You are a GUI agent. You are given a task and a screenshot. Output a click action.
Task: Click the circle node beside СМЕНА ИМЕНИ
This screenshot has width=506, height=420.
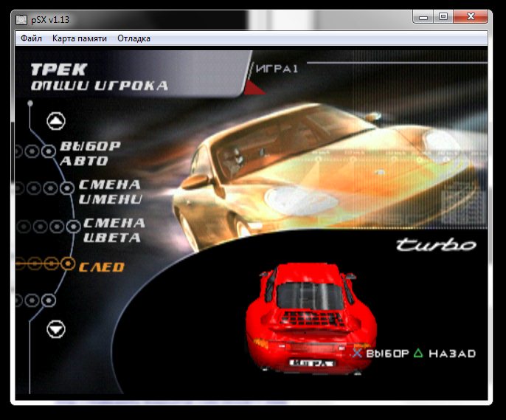66,188
